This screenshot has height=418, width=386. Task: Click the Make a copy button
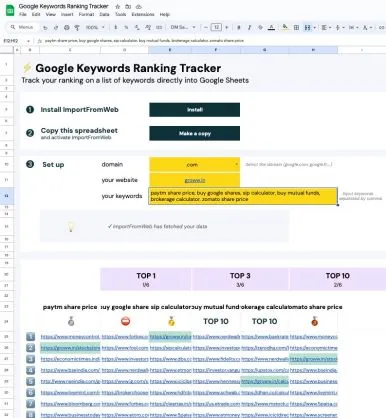[x=194, y=133]
